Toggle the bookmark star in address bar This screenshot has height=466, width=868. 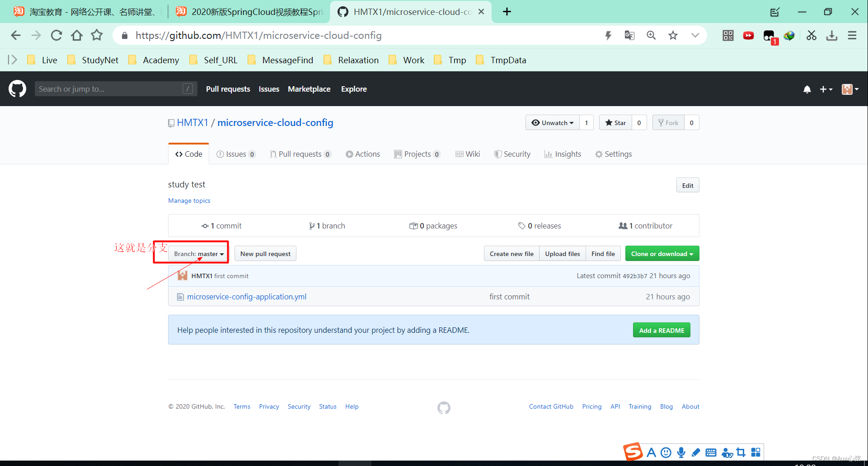pos(673,35)
